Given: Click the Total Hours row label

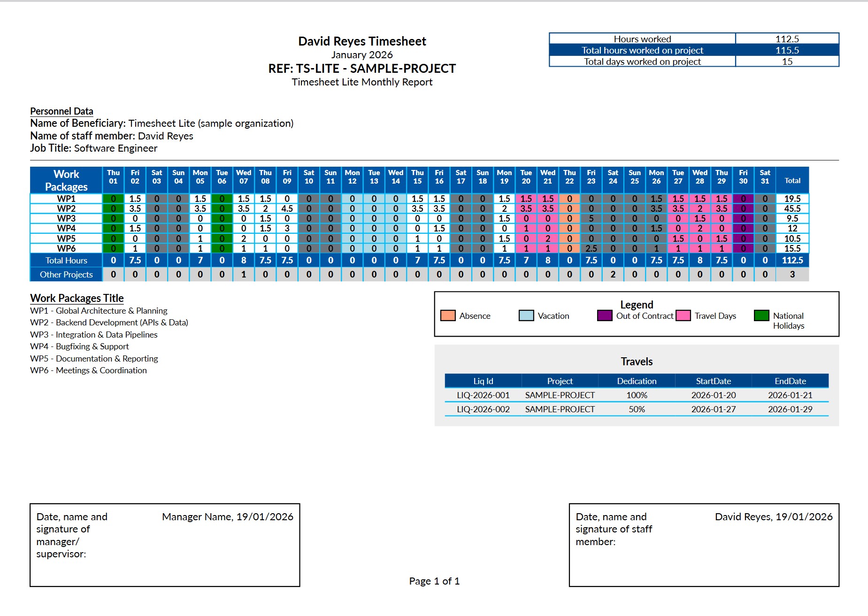Looking at the screenshot, I should pos(66,261).
